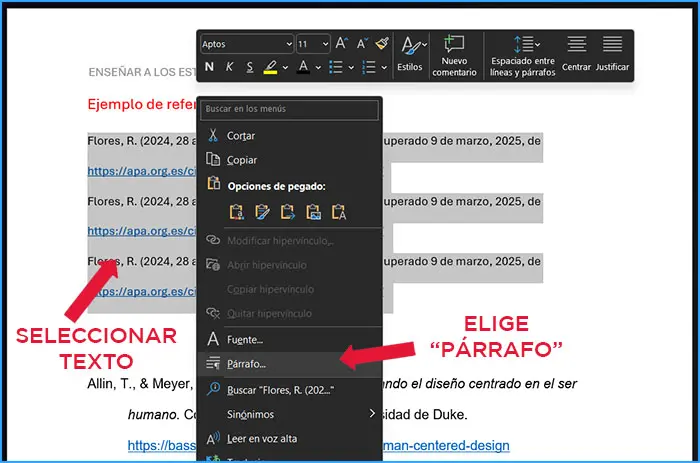Click the header text "ENSEÑAR A LOS EST"
This screenshot has width=700, height=463.
(x=142, y=72)
